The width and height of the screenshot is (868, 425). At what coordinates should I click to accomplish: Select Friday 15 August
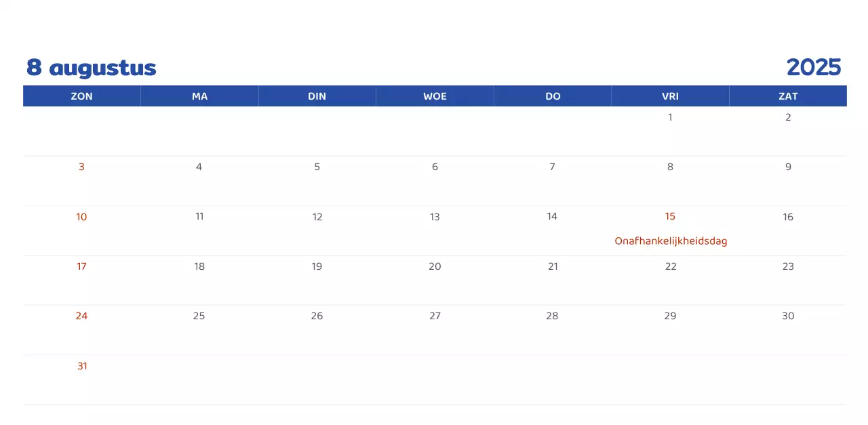click(670, 217)
